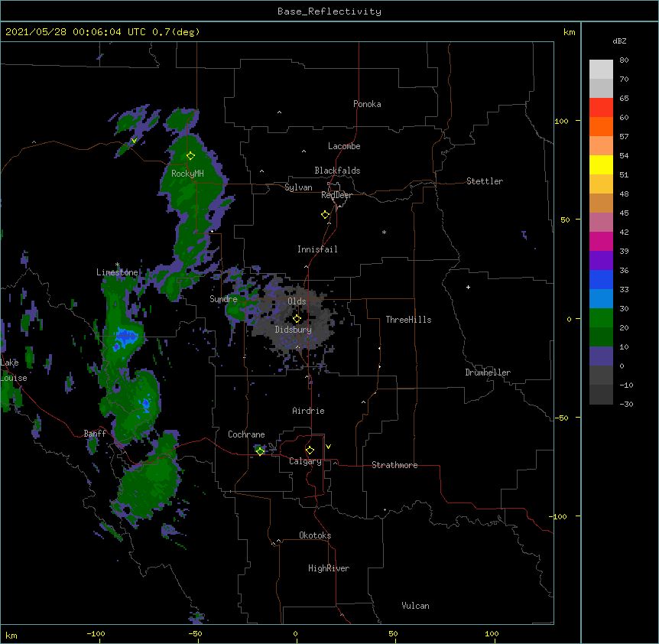Click the white plus marker north of Drumheller
Image resolution: width=659 pixels, height=644 pixels.
[x=468, y=287]
